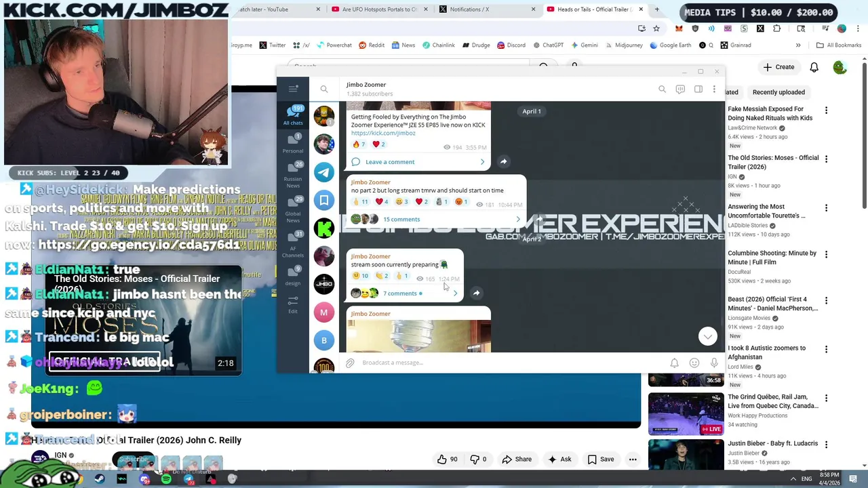Save the YouTube video to playlist
The width and height of the screenshot is (868, 488).
601,460
